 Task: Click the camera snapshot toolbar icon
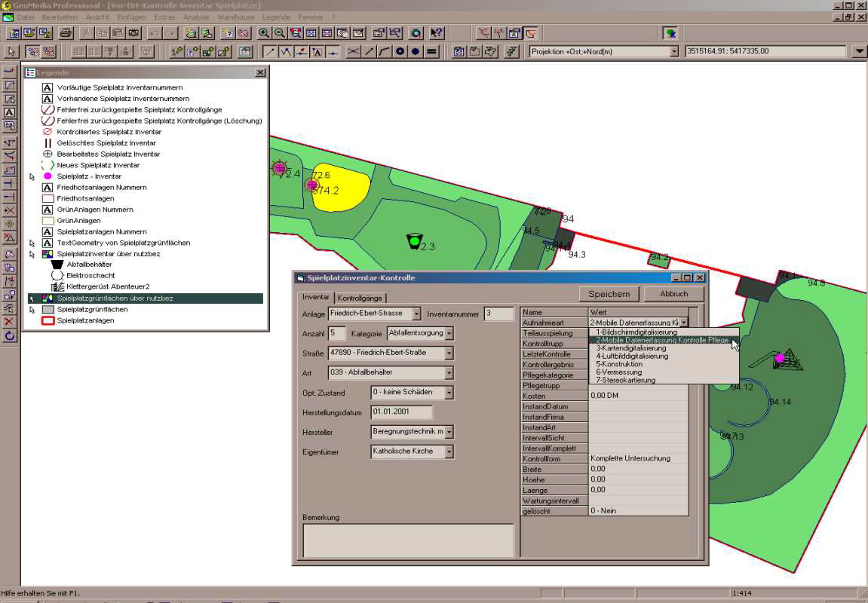point(133,33)
